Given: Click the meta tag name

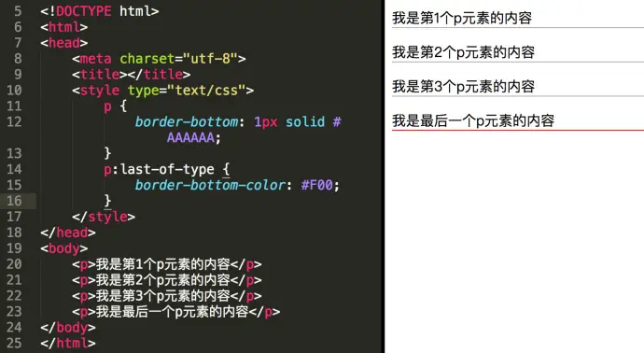Looking at the screenshot, I should coord(96,59).
